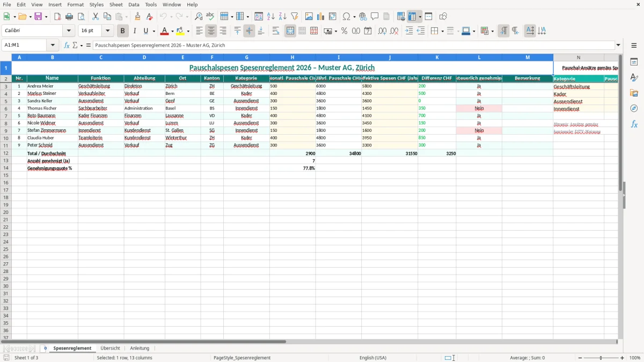The image size is (644, 362).
Task: Select row 12 header
Action: pos(6,153)
